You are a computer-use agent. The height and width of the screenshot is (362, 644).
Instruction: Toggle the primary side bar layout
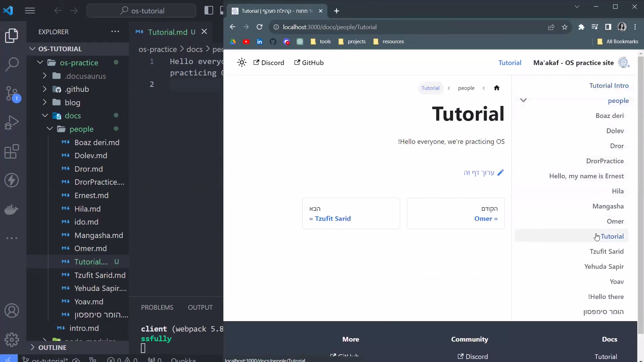209,11
